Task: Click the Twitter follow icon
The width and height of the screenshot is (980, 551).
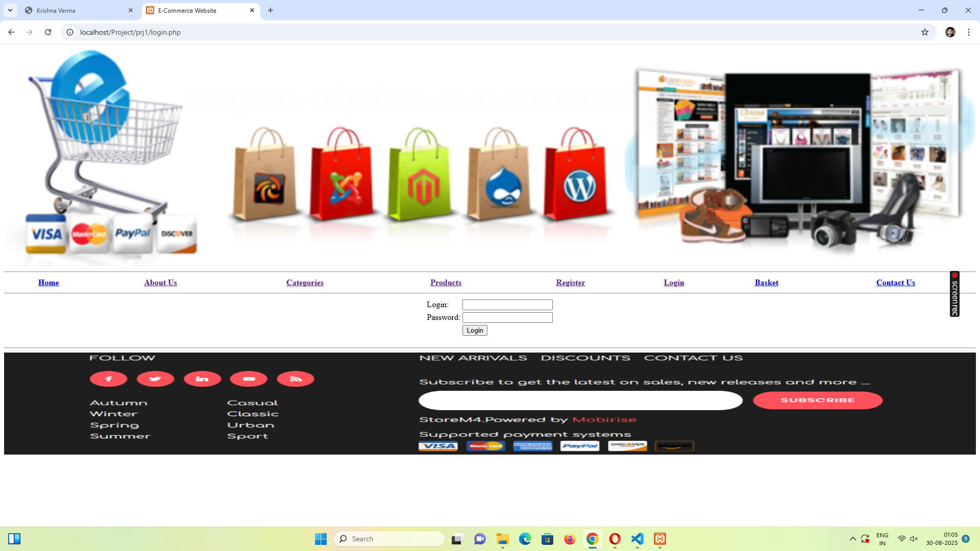Action: point(156,379)
